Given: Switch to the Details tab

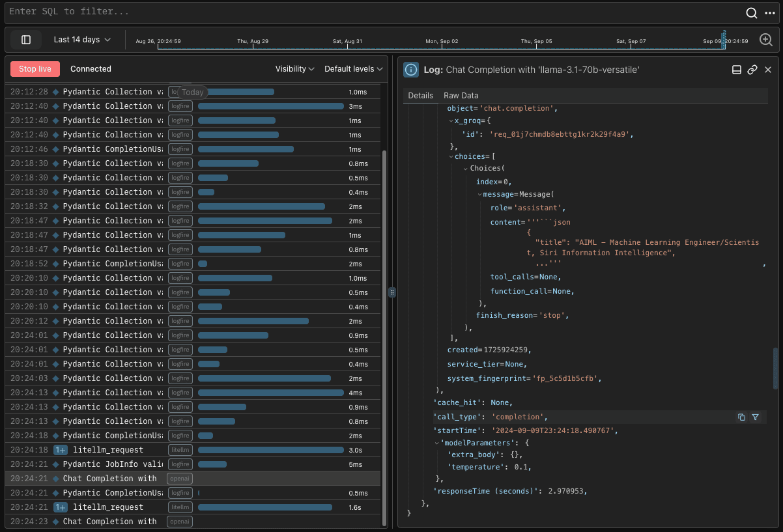Looking at the screenshot, I should click(421, 96).
